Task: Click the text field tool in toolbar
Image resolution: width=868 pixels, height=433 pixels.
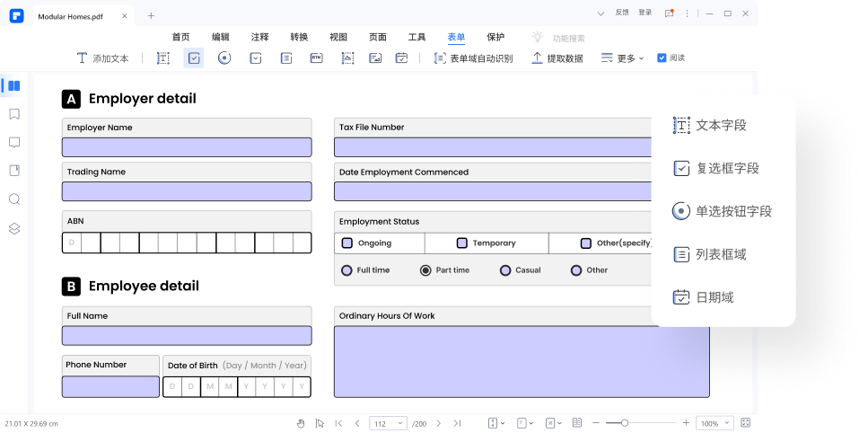Action: [x=162, y=58]
